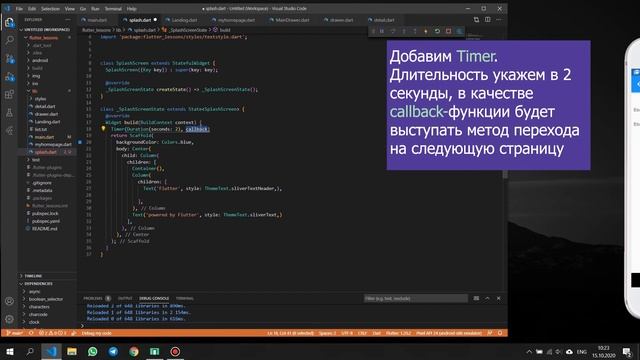The image size is (640, 360).
Task: Collapse the flutter_lessons root folder
Action: pyautogui.click(x=43, y=38)
